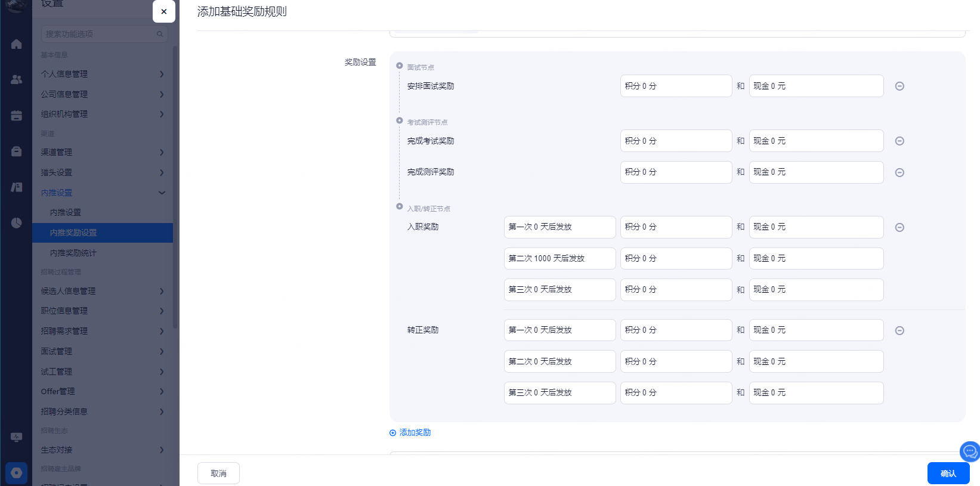
Task: Remove the 完成测评奖励 row
Action: point(899,172)
